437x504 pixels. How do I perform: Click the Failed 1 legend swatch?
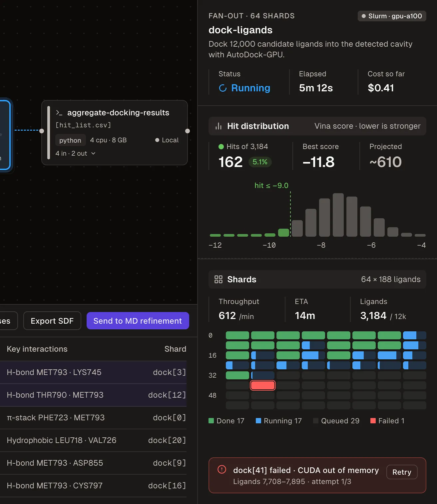coord(373,421)
